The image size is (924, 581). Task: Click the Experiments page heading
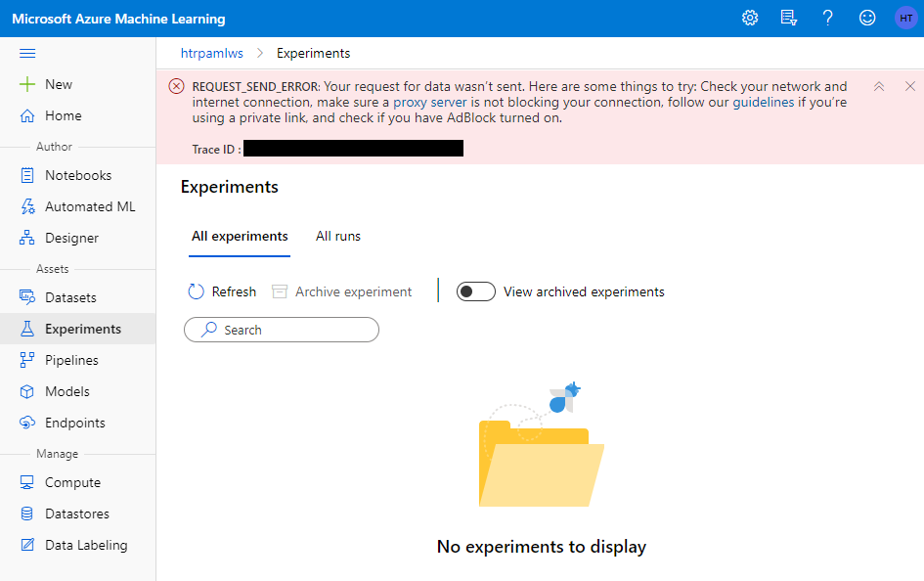coord(229,187)
